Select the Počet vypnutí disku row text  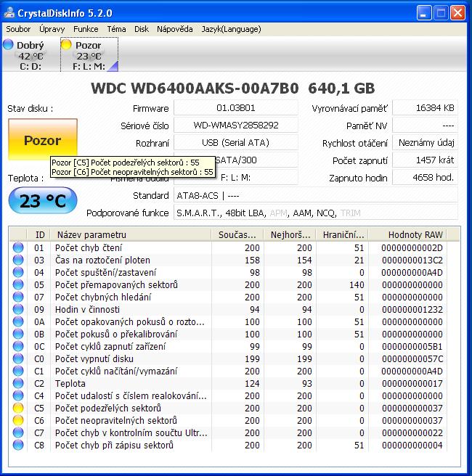(x=94, y=359)
